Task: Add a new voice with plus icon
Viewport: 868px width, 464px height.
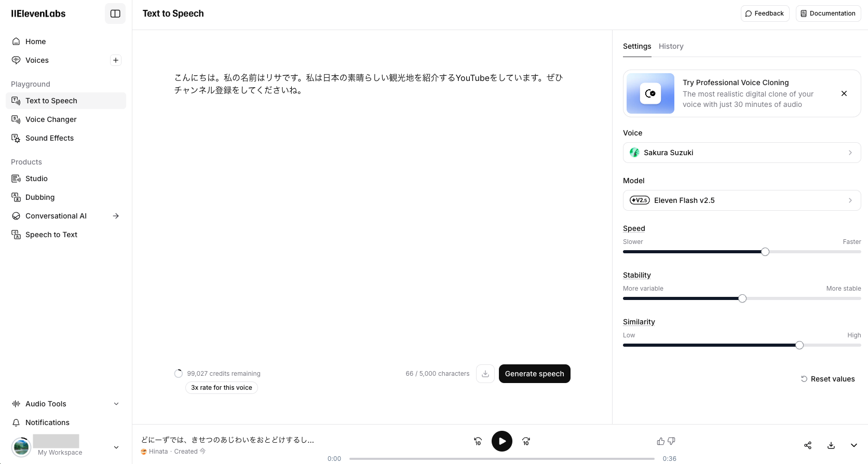Action: click(116, 60)
